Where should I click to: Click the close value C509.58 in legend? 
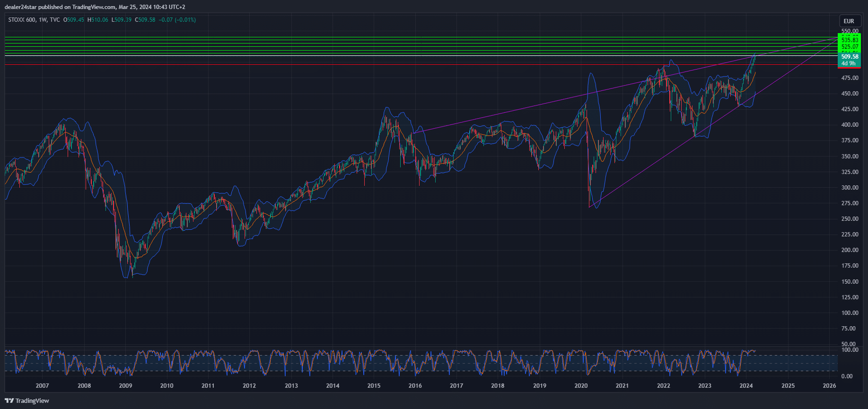pyautogui.click(x=145, y=20)
